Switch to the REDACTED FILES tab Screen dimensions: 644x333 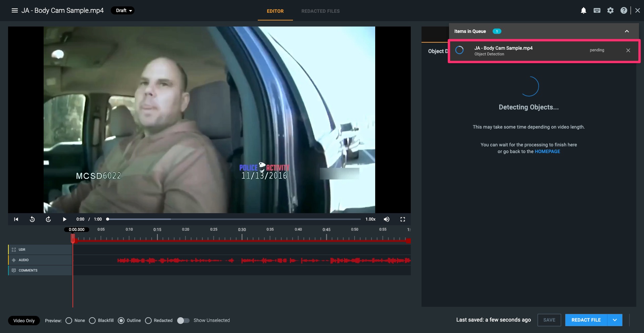(320, 11)
